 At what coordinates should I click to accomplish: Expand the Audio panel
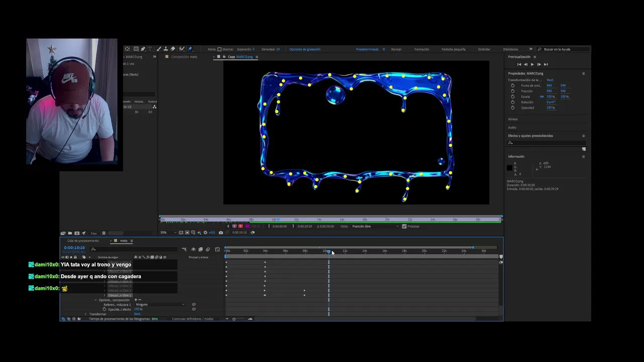click(x=512, y=127)
